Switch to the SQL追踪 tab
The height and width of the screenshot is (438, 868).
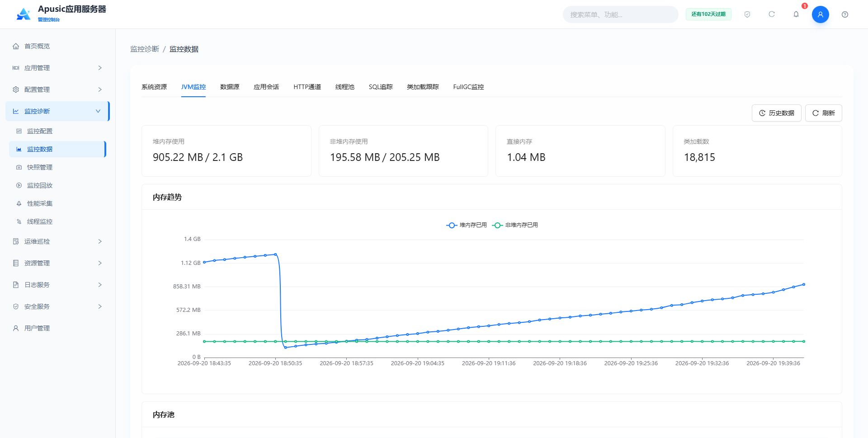pyautogui.click(x=381, y=87)
